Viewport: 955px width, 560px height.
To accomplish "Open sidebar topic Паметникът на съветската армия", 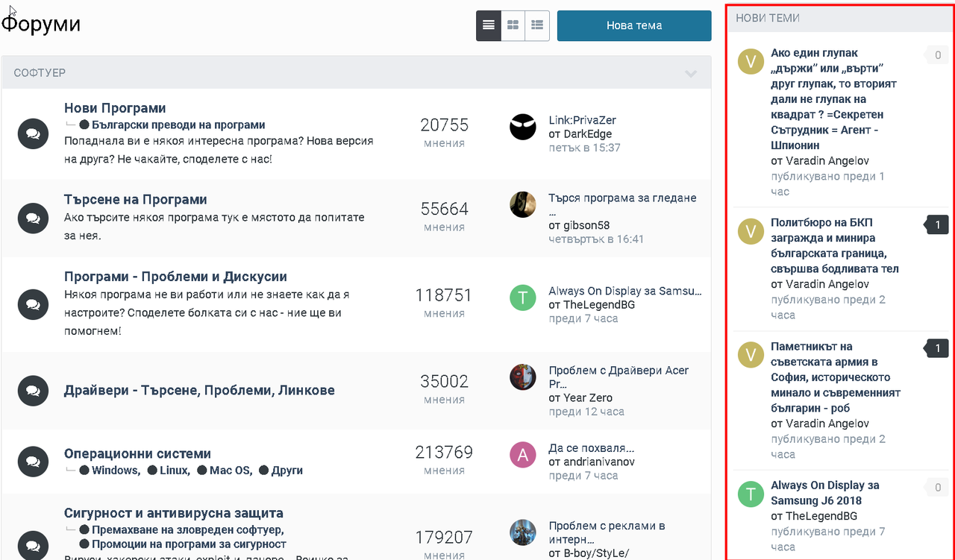I will (x=836, y=377).
